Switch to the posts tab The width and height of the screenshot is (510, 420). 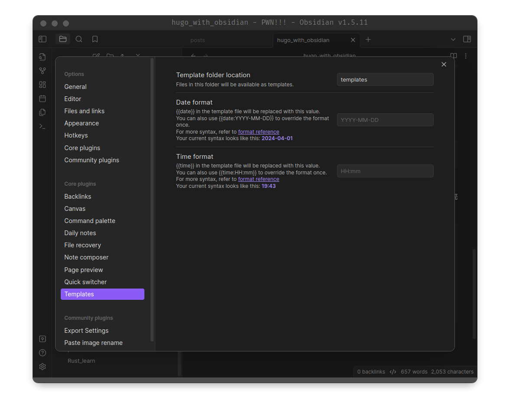198,40
